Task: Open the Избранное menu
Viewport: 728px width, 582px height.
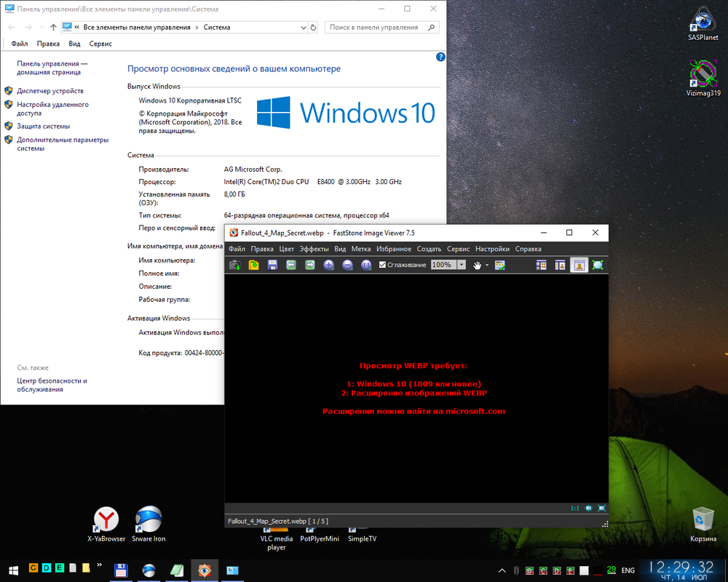Action: point(394,249)
